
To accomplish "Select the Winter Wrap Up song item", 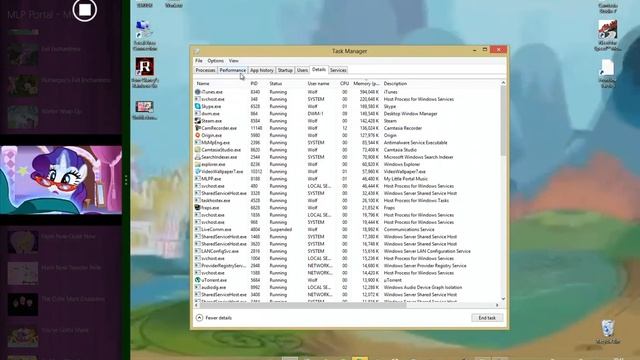I will 61,116.
